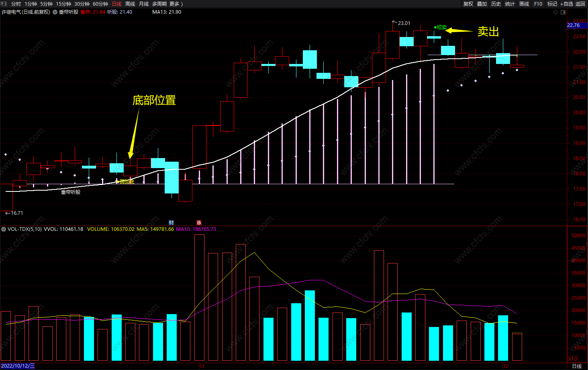The width and height of the screenshot is (588, 370).
Task: Open the 历史 history button
Action: click(x=496, y=4)
